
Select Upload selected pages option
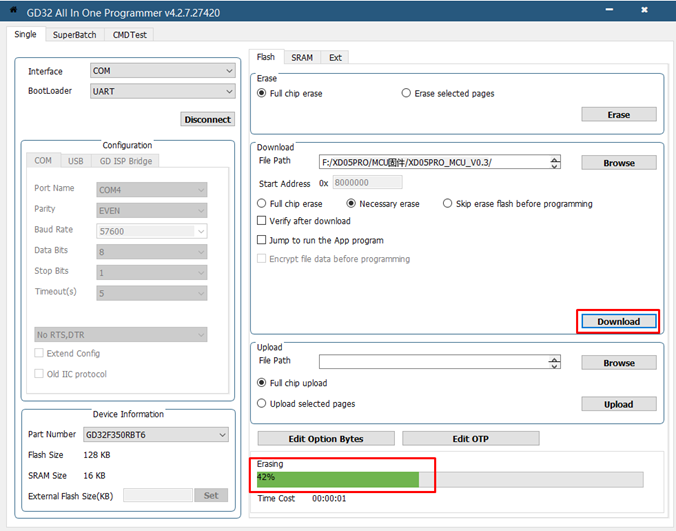pos(262,403)
